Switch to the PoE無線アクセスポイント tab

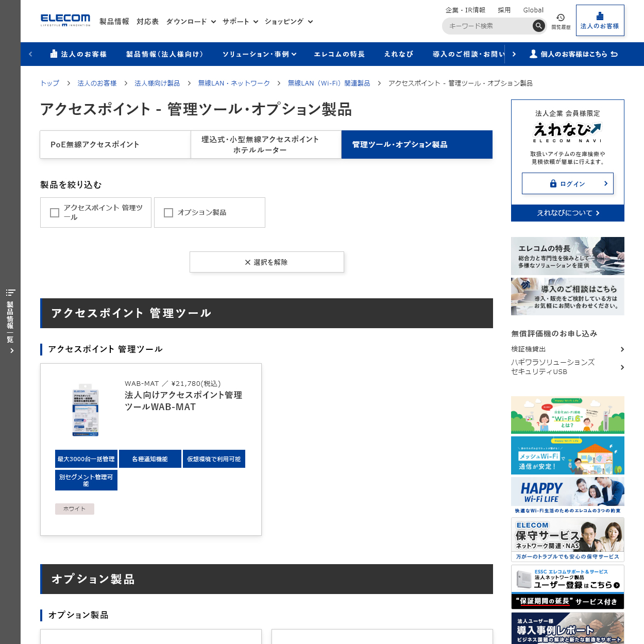click(115, 144)
